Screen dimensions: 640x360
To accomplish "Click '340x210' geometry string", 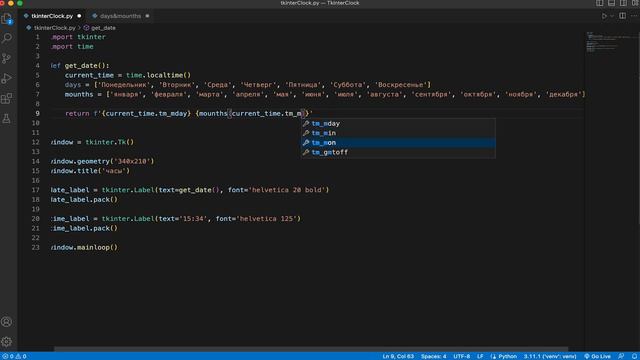I will [x=132, y=161].
